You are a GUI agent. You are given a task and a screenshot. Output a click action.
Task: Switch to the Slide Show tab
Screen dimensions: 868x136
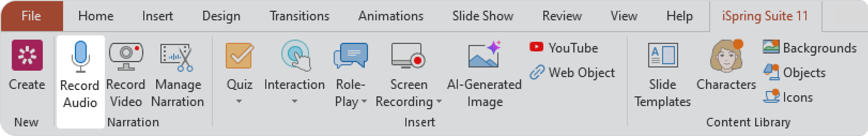[482, 16]
